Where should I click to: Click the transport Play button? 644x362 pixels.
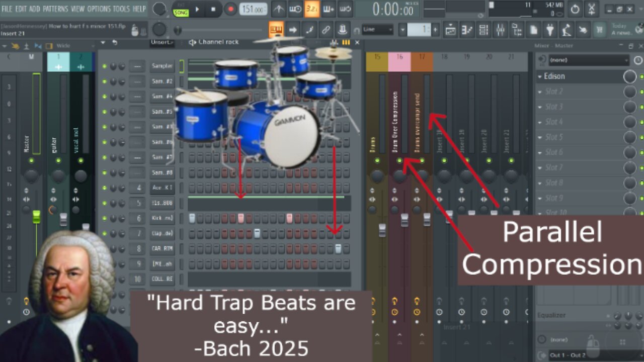(197, 9)
